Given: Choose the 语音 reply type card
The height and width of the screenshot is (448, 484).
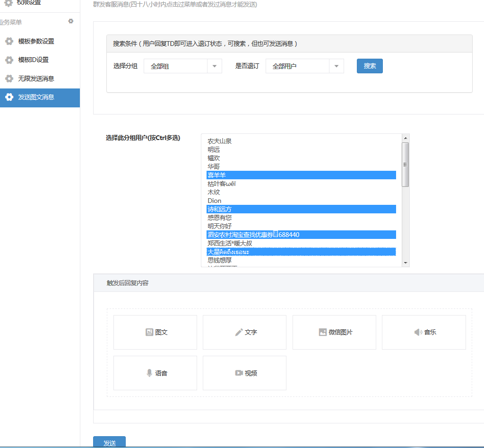Looking at the screenshot, I should click(155, 373).
